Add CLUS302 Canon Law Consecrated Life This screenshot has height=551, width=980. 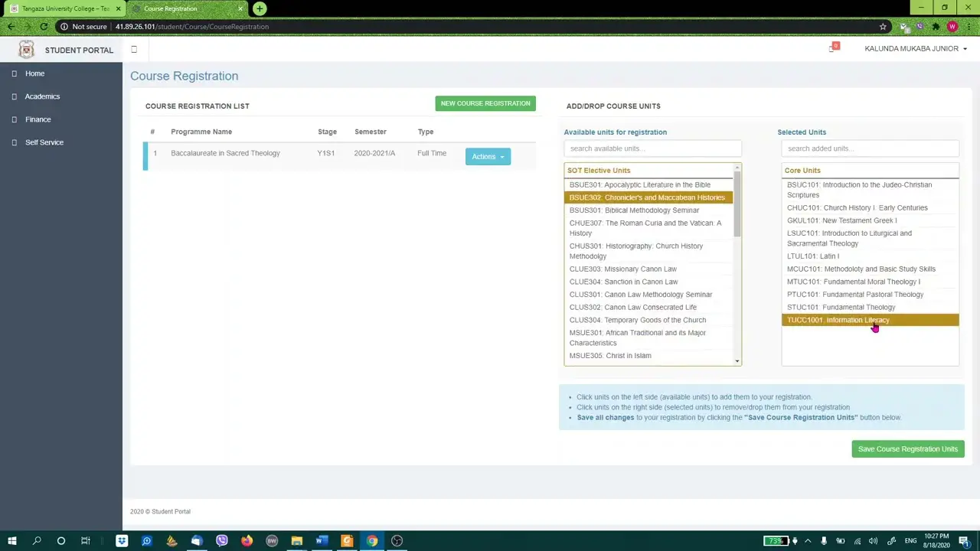pos(648,308)
